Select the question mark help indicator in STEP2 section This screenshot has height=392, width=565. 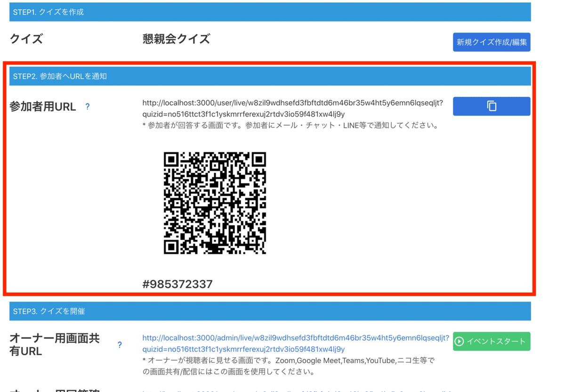point(87,107)
